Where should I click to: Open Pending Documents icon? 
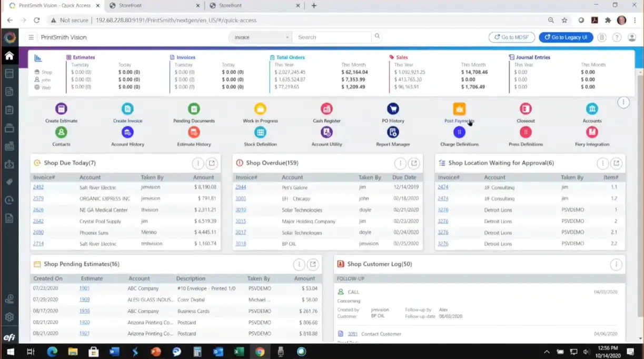[x=194, y=109]
